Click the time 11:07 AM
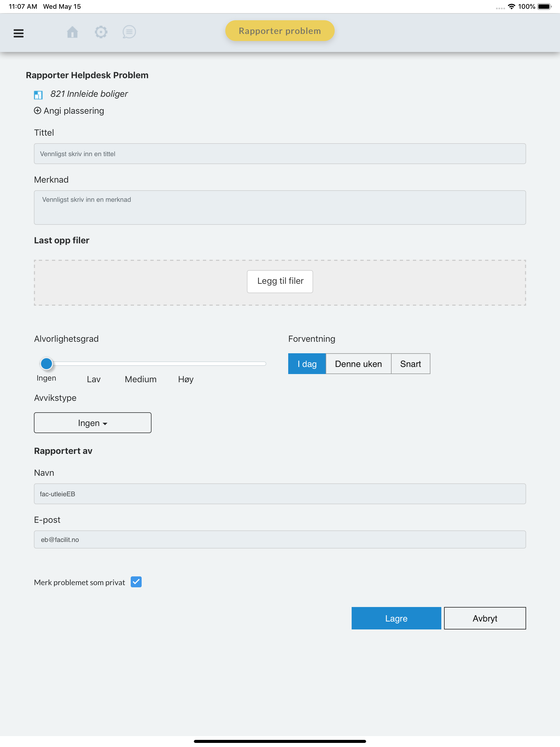Screen dimensions: 560x747 pyautogui.click(x=23, y=6)
